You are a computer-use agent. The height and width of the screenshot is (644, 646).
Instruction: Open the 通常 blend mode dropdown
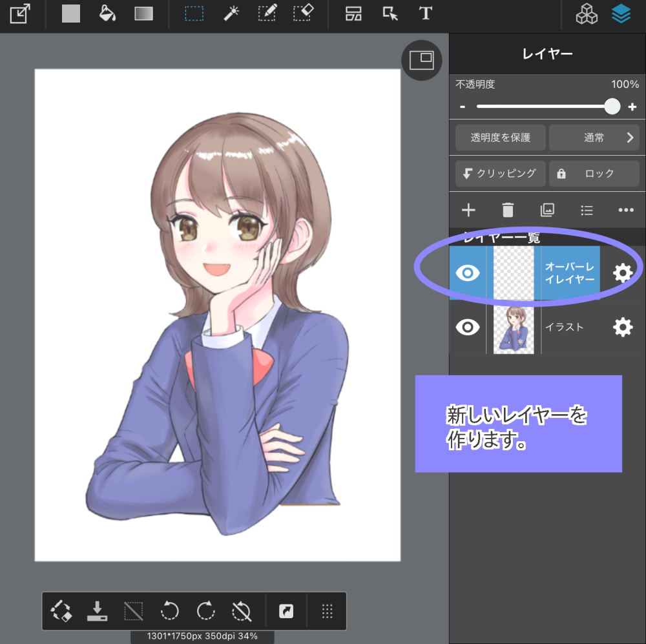(593, 138)
